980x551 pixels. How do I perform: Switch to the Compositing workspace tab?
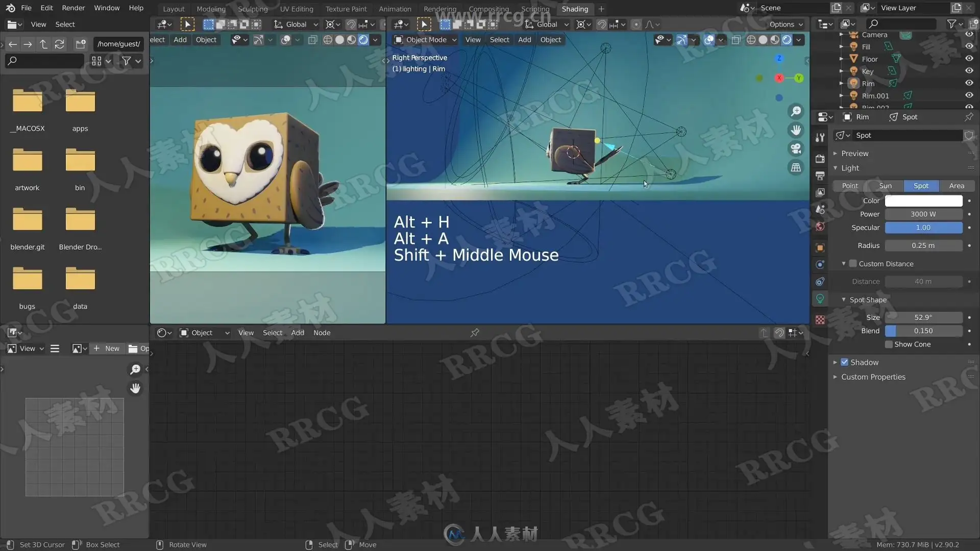pos(488,9)
